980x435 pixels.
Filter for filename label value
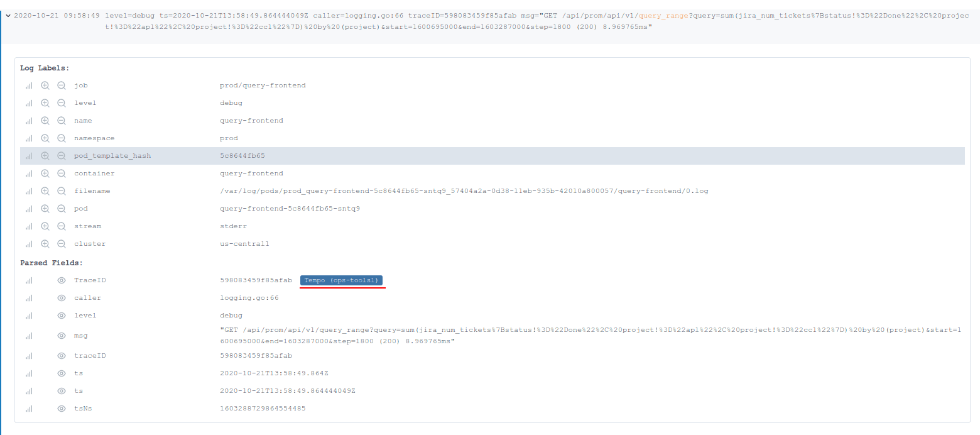click(45, 191)
